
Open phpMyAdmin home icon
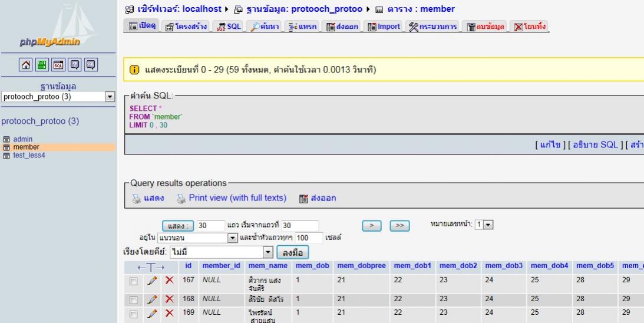pyautogui.click(x=25, y=64)
